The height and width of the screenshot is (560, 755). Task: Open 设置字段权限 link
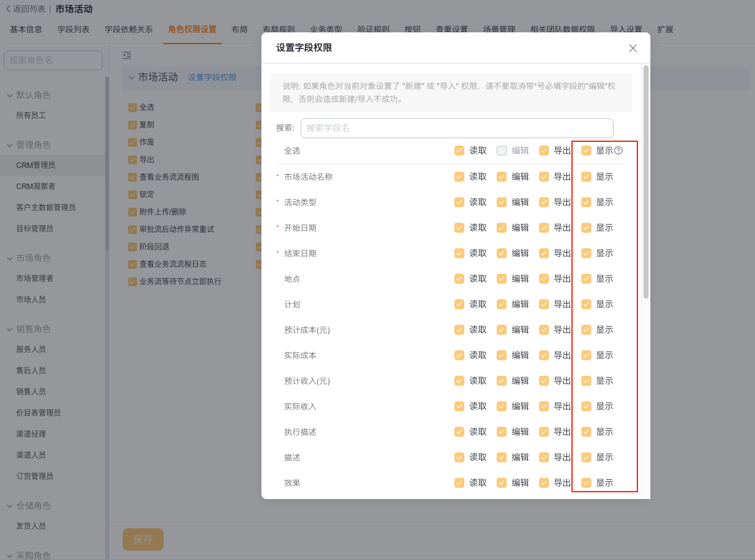(212, 78)
